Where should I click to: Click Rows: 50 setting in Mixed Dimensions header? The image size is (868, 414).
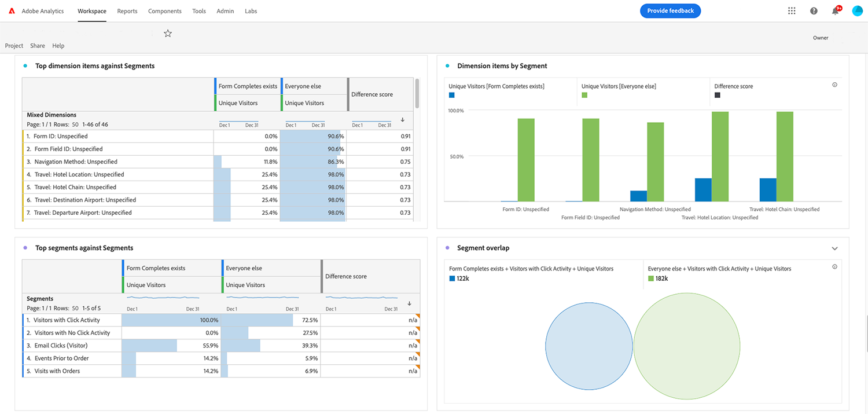click(x=67, y=124)
